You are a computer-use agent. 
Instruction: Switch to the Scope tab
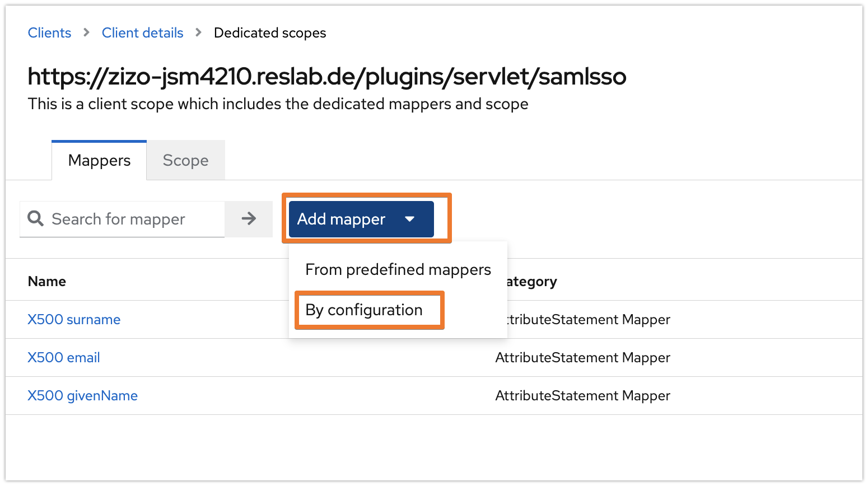coord(185,160)
